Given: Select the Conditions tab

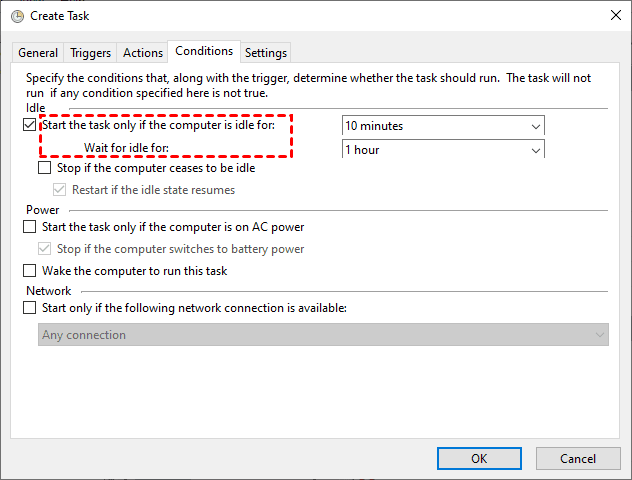Looking at the screenshot, I should tap(204, 51).
